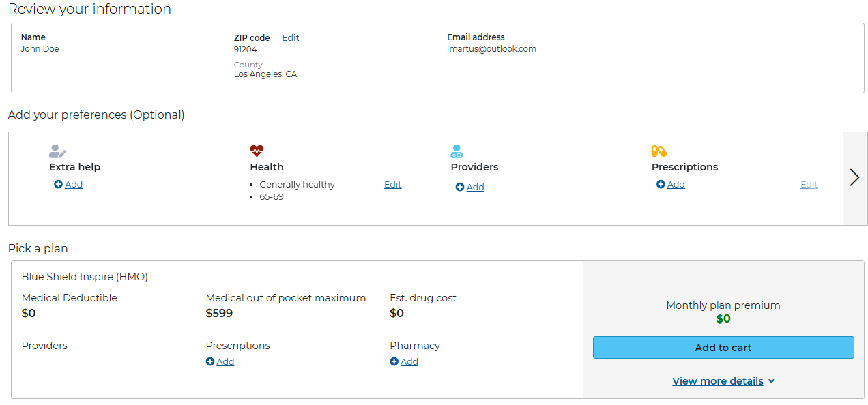The height and width of the screenshot is (405, 868).
Task: Add a Pharmacy to the plan
Action: [x=409, y=361]
